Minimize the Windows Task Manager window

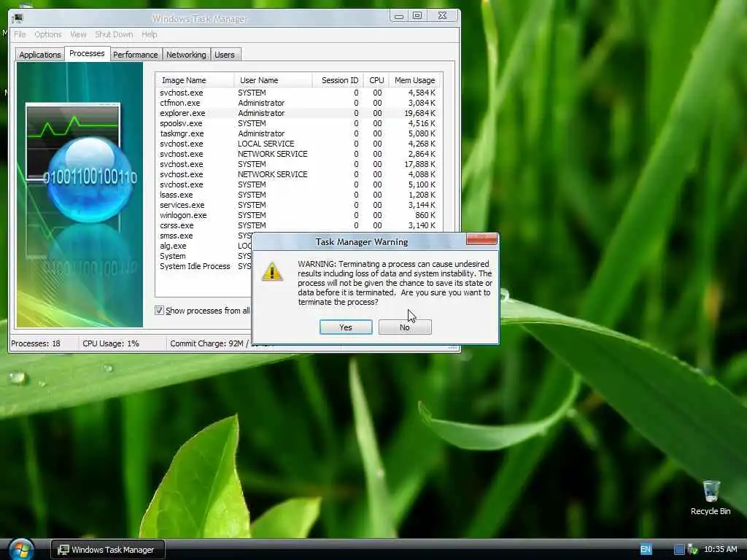tap(399, 16)
